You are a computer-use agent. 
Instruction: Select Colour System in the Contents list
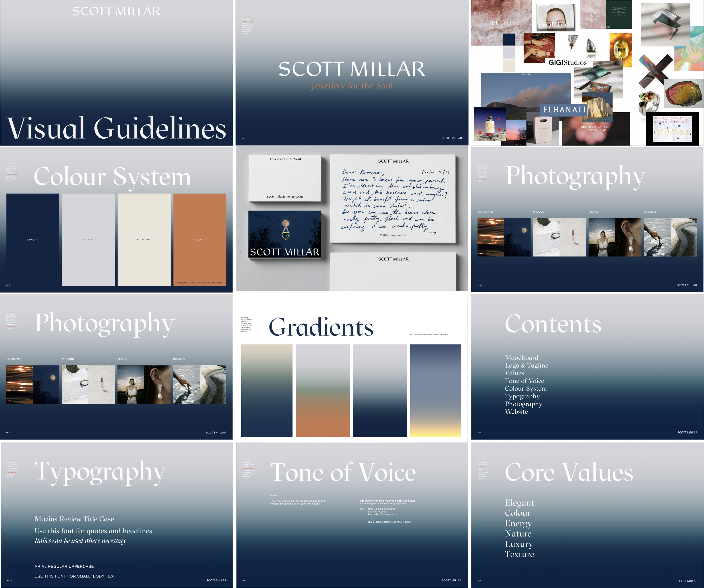click(526, 388)
